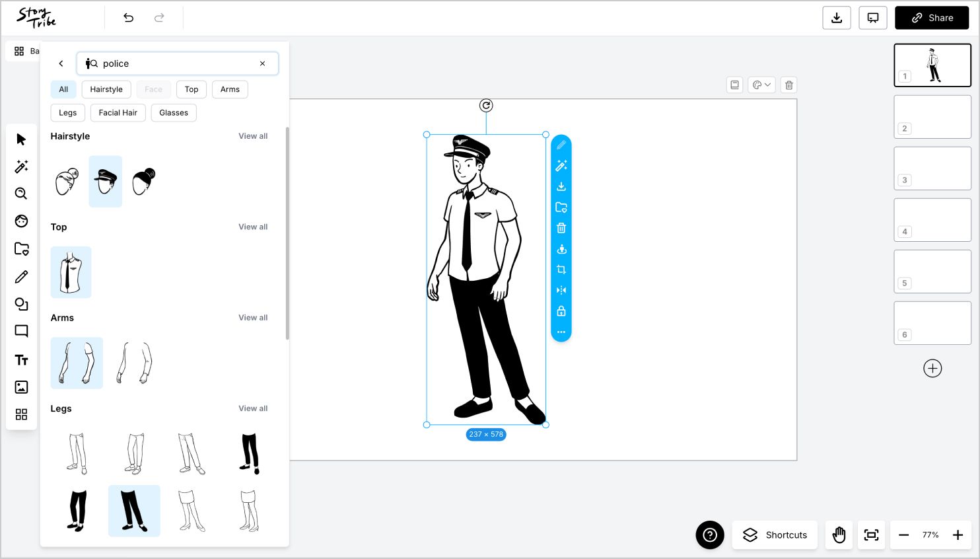
Task: Switch to the All filter tab
Action: pyautogui.click(x=63, y=89)
